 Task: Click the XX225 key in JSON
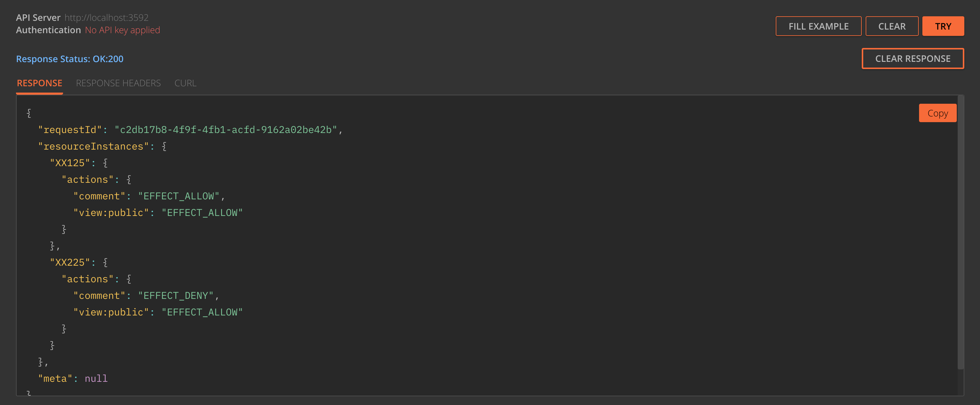point(70,262)
